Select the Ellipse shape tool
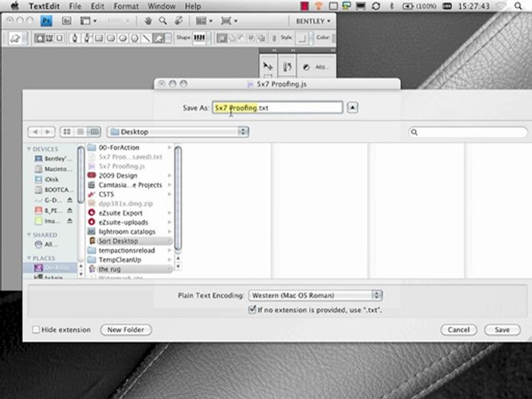 [x=122, y=38]
